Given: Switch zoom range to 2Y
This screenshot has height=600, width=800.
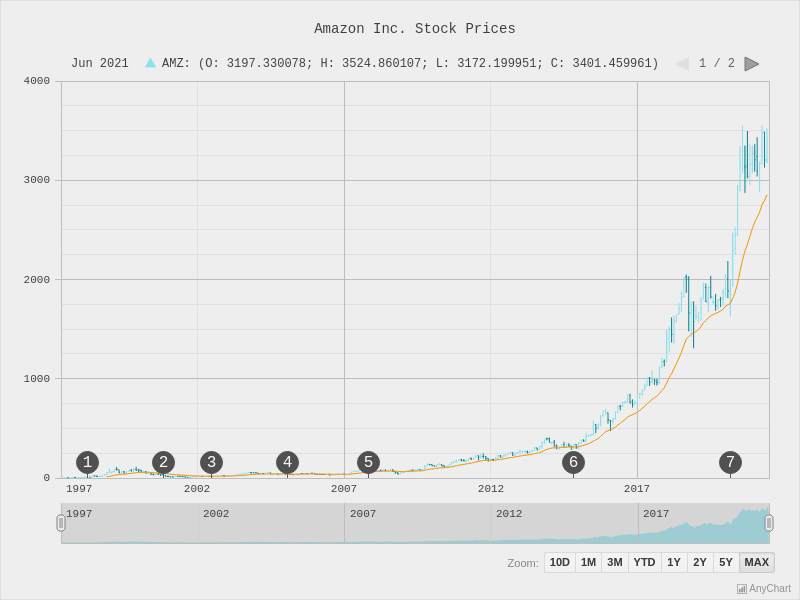Looking at the screenshot, I should (x=700, y=562).
